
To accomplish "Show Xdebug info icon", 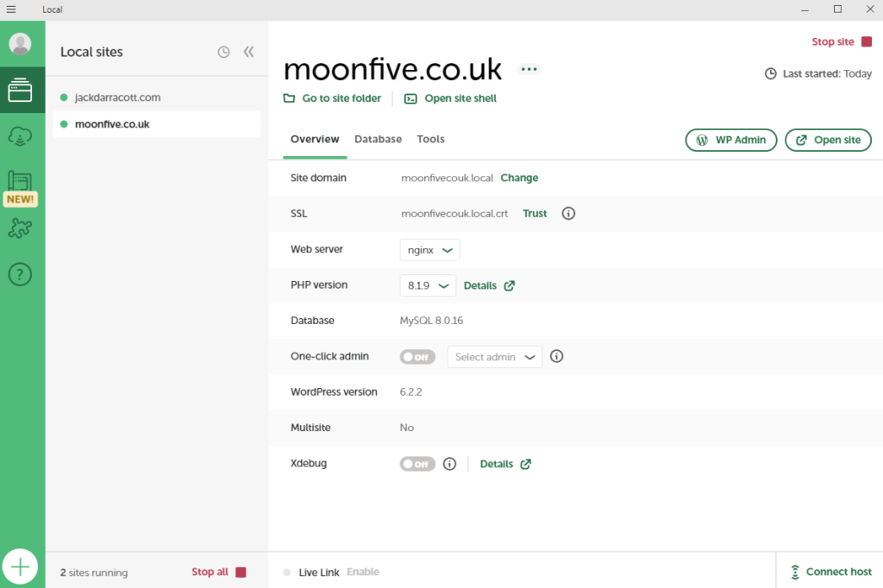I will point(449,464).
